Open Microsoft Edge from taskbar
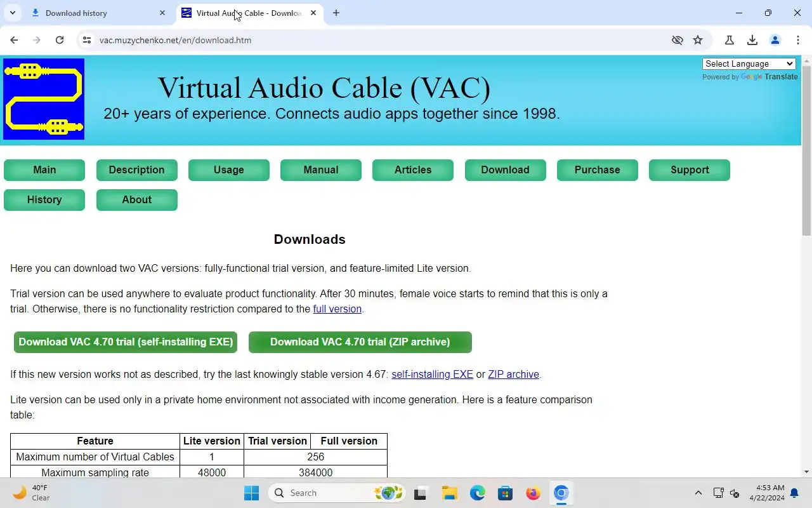The width and height of the screenshot is (812, 508). coord(477,493)
